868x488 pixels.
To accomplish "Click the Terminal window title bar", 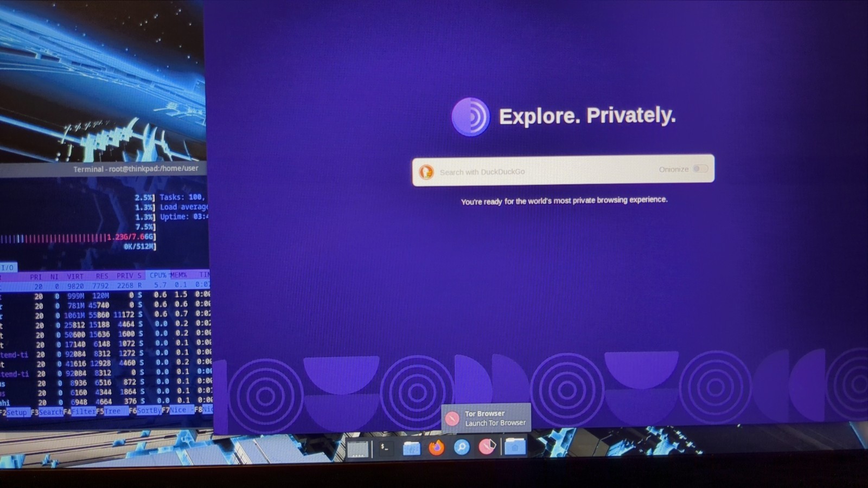I will [103, 169].
